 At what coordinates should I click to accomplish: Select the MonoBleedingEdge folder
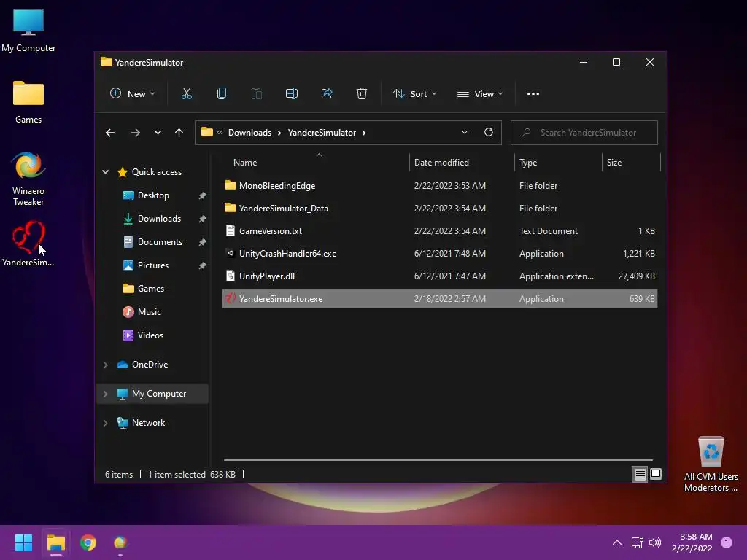440,186
